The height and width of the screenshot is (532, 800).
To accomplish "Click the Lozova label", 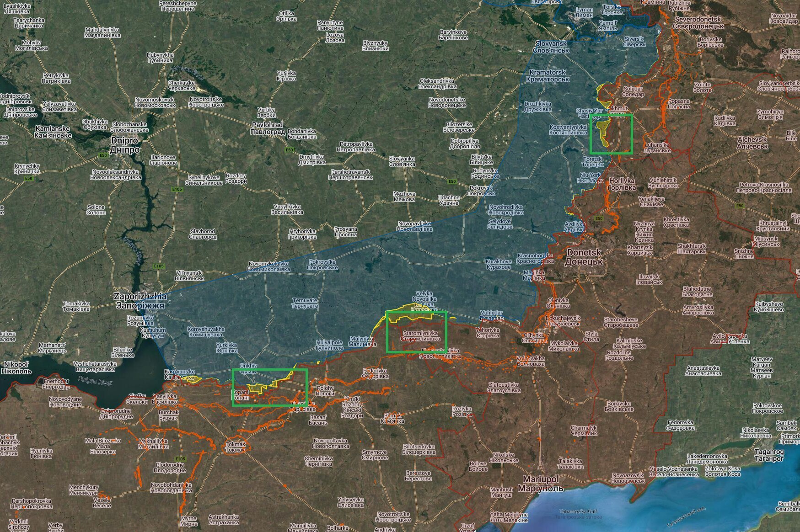I will click(335, 37).
